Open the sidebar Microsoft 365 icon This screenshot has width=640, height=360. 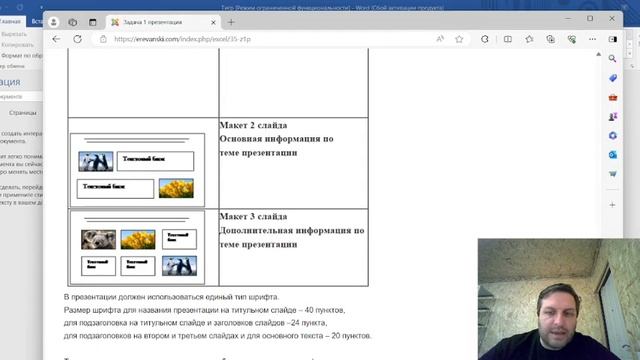pyautogui.click(x=613, y=136)
